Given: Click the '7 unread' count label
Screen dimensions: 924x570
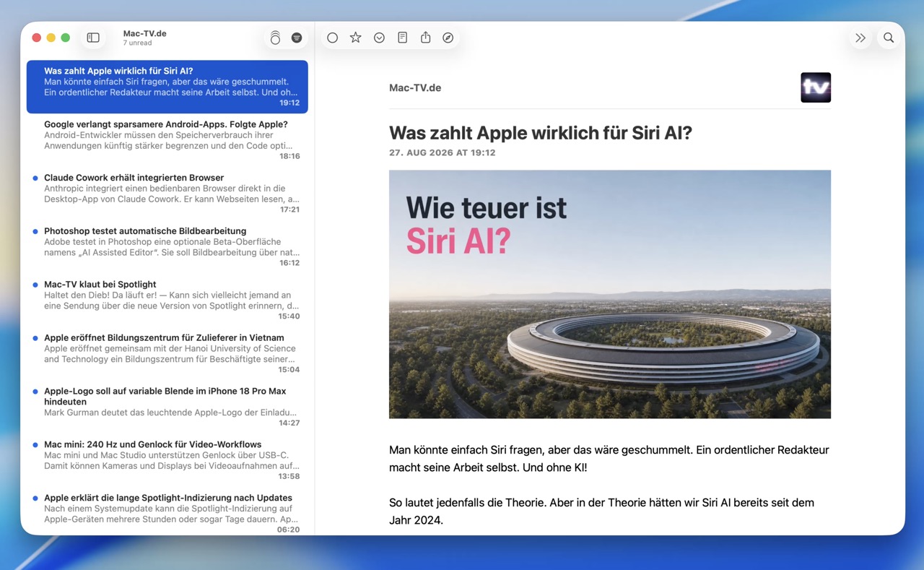Looking at the screenshot, I should coord(137,43).
